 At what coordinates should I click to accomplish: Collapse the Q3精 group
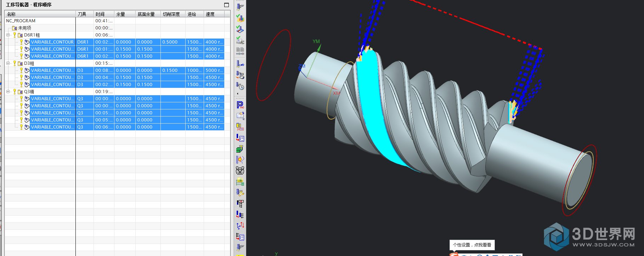tap(8, 92)
